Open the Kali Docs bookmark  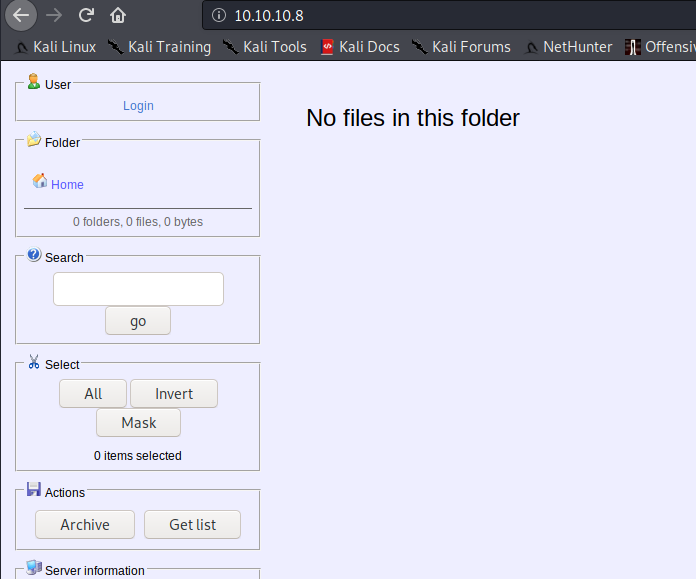click(360, 47)
